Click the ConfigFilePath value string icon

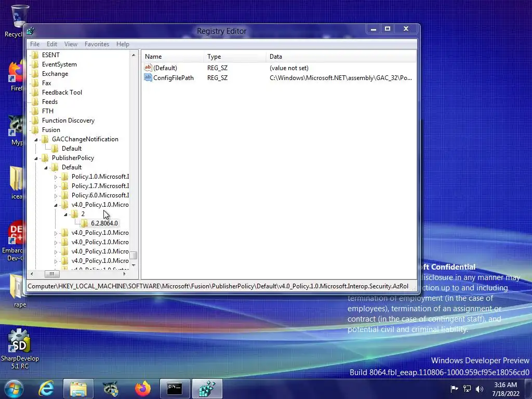point(148,77)
